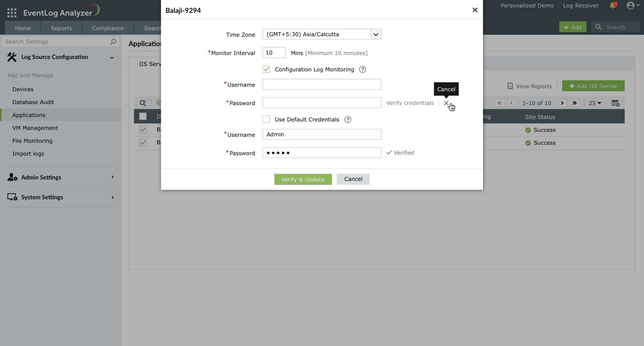The width and height of the screenshot is (644, 346).
Task: Click the View Reports document icon
Action: 510,86
